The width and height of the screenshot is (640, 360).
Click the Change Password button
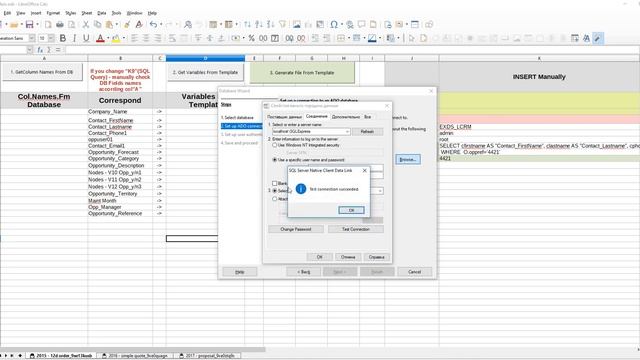(296, 229)
